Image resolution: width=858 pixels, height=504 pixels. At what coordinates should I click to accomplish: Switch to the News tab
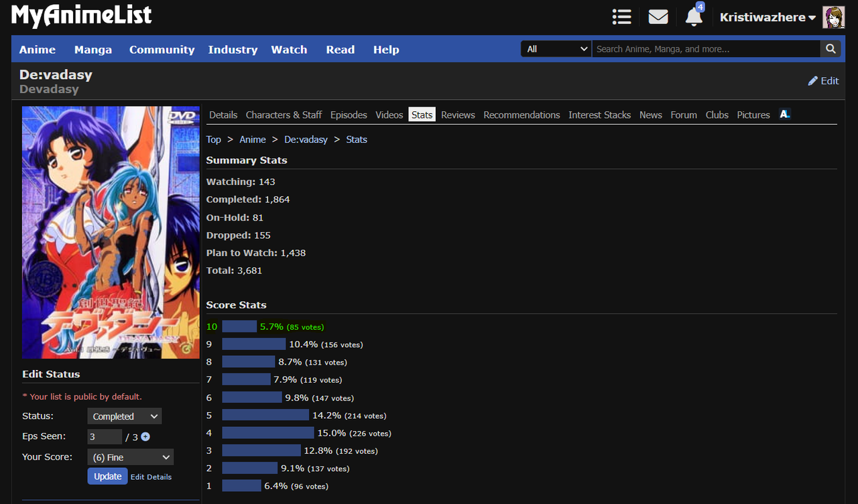(x=650, y=115)
